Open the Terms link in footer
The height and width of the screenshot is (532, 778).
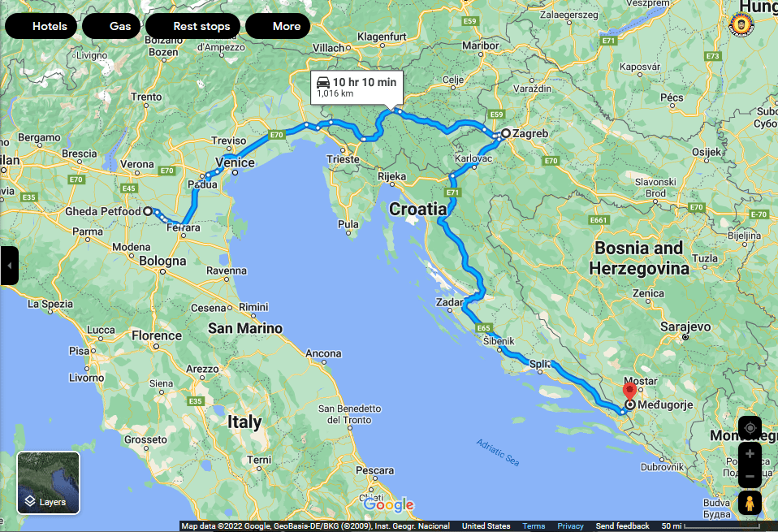(534, 526)
